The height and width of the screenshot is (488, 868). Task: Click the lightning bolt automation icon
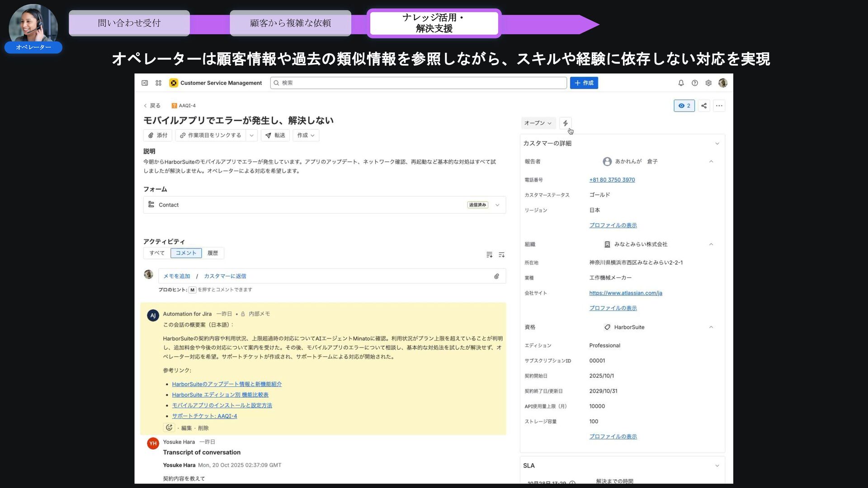[565, 123]
